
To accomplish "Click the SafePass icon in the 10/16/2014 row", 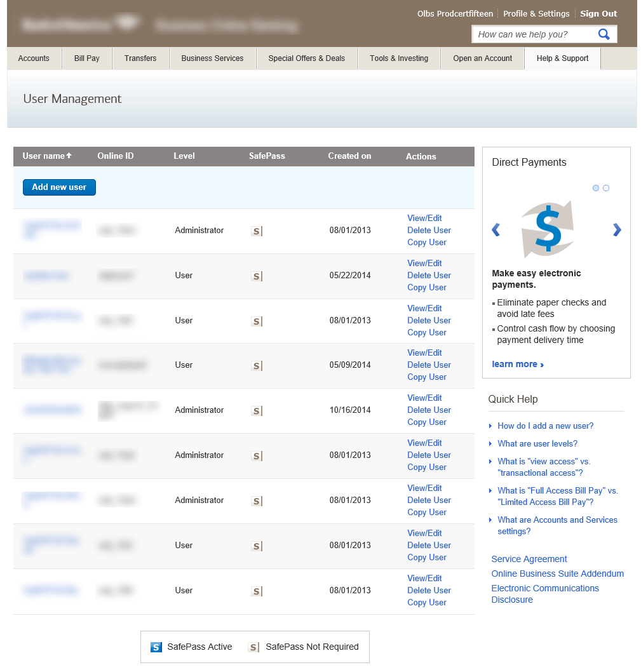I will [x=257, y=410].
